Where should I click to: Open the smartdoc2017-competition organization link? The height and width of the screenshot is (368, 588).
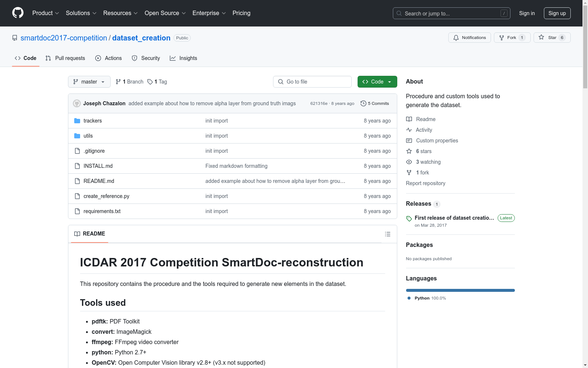pos(64,38)
